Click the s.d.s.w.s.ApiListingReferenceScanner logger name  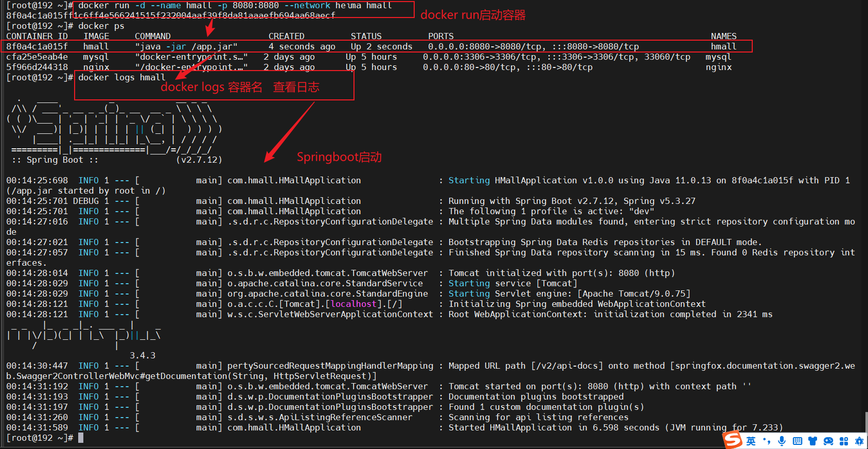320,417
